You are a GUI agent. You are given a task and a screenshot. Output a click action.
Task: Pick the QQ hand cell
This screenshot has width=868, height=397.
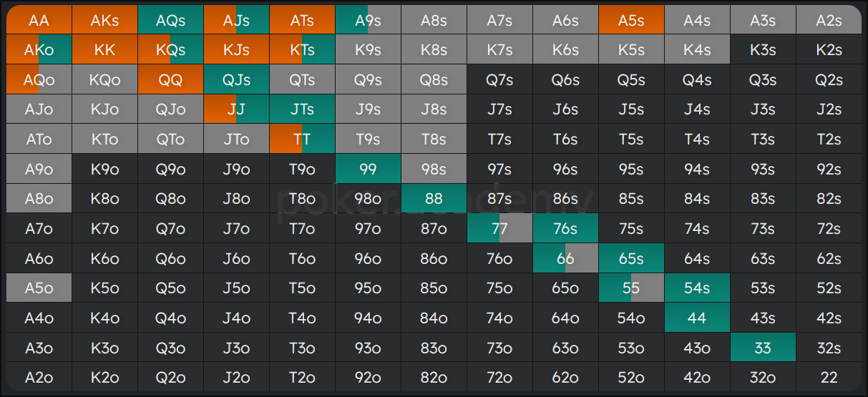pos(170,79)
